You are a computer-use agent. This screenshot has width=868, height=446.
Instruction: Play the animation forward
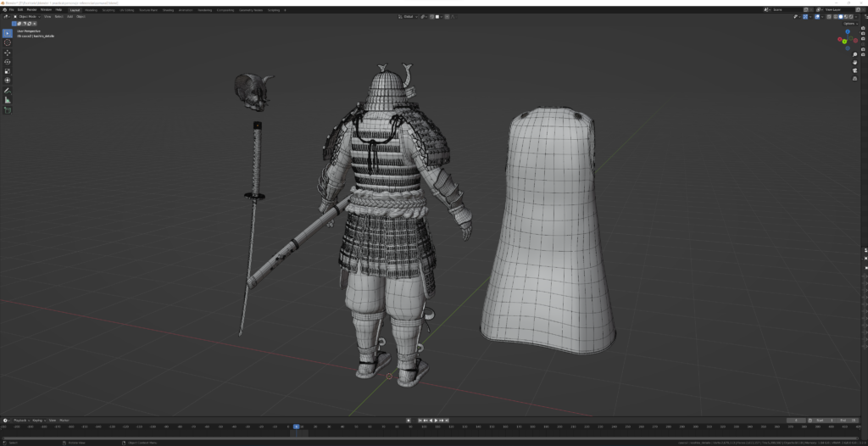pos(437,421)
